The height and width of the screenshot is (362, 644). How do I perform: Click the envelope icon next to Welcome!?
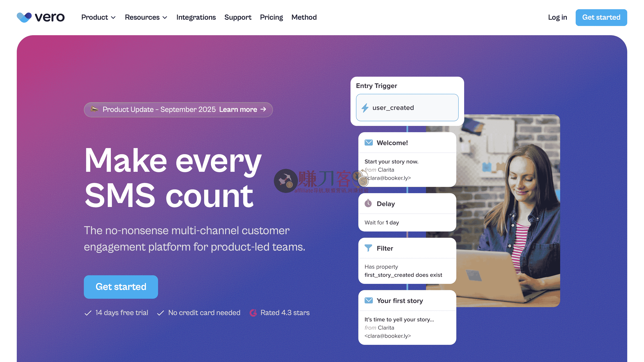coord(369,143)
